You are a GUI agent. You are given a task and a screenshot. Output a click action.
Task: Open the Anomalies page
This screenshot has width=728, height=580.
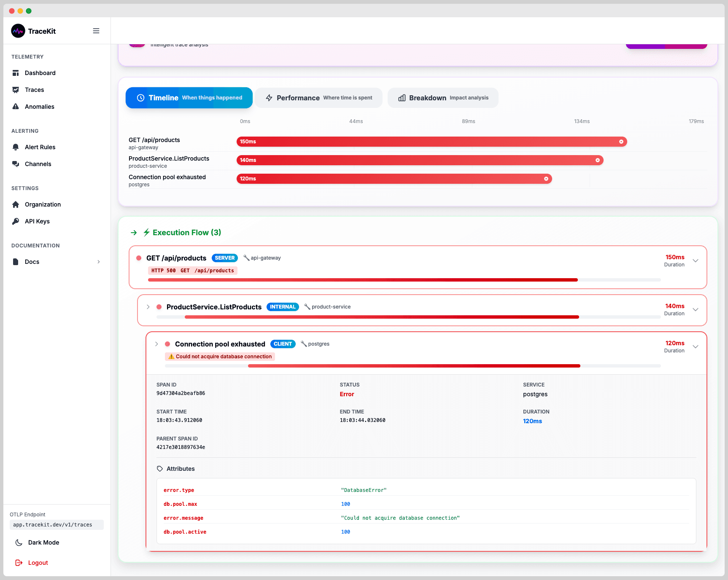[39, 107]
